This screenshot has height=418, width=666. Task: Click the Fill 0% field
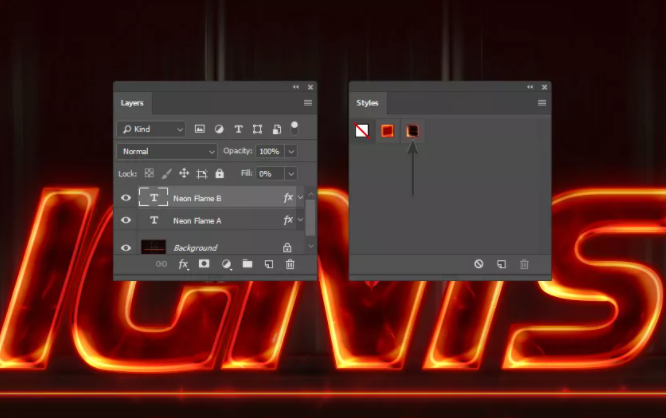270,174
